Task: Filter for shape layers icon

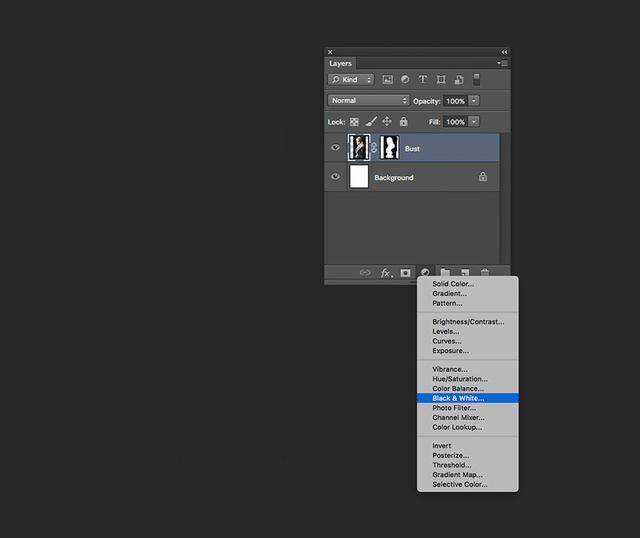Action: pos(441,80)
